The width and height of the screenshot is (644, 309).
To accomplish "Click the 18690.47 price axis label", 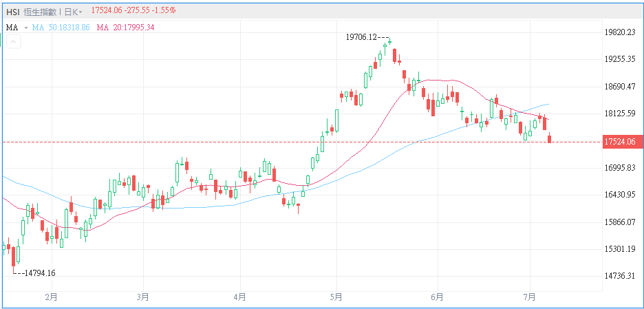I will (x=620, y=87).
